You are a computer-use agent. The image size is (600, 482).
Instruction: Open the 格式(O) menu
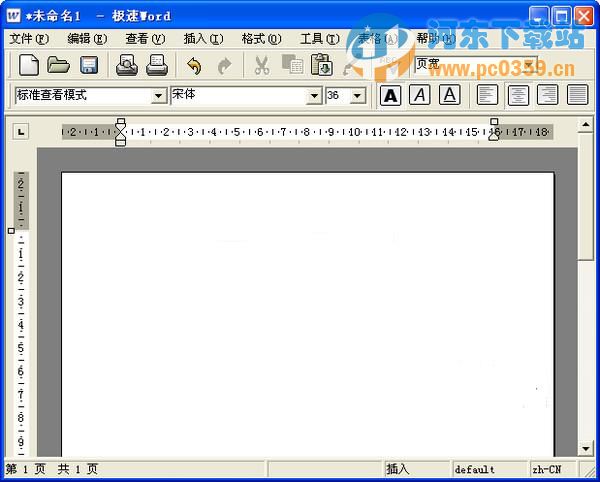[x=261, y=39]
